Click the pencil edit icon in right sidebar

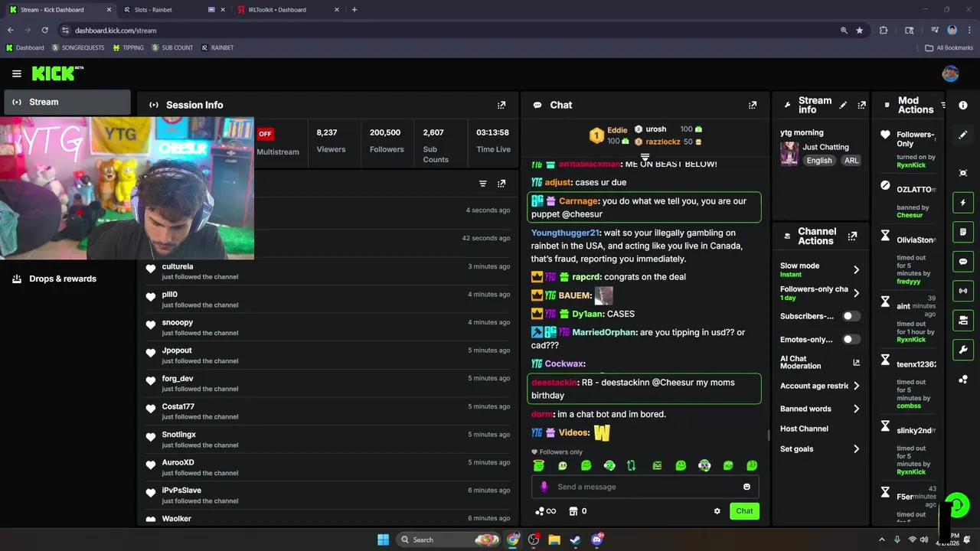pyautogui.click(x=963, y=135)
